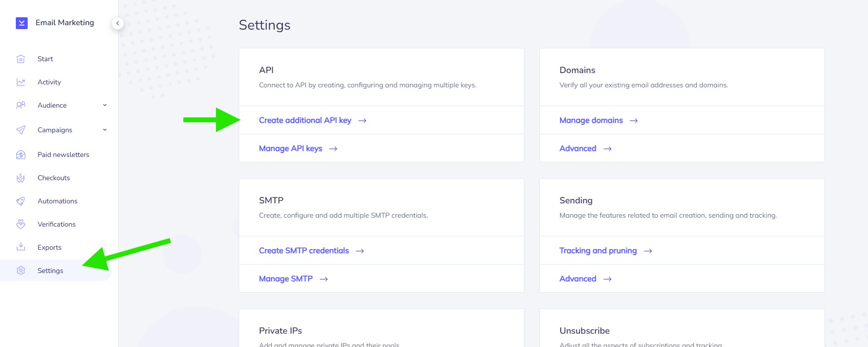Open Tracking and pruning settings
The width and height of the screenshot is (868, 347).
(x=598, y=251)
